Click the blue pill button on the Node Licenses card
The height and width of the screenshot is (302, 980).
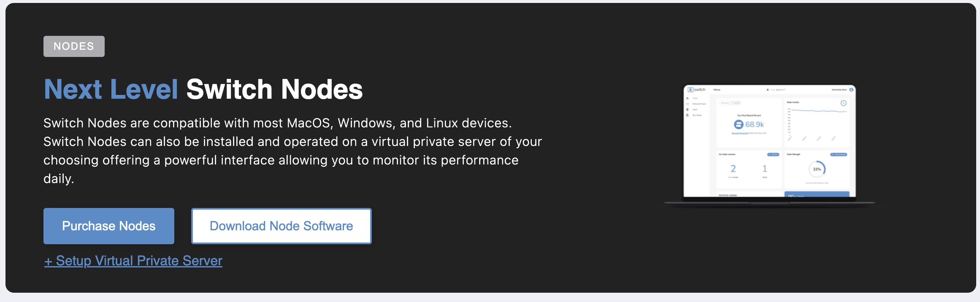773,154
